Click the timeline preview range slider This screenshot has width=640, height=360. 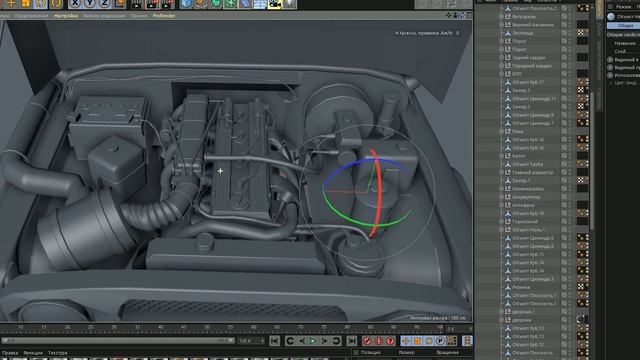[x=118, y=340]
